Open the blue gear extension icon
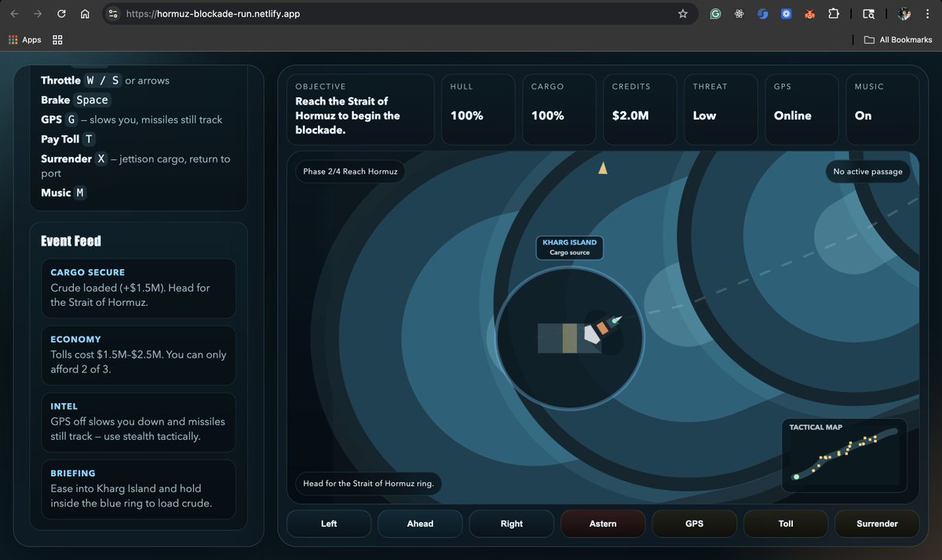This screenshot has width=942, height=560. [x=786, y=14]
